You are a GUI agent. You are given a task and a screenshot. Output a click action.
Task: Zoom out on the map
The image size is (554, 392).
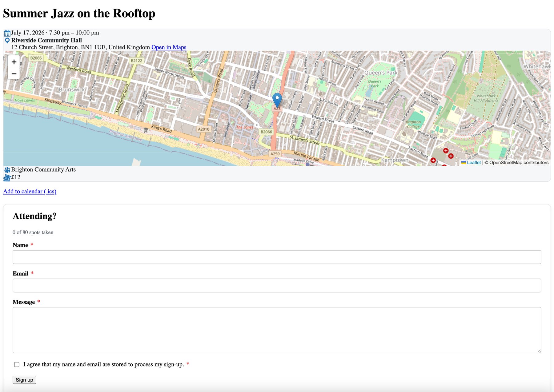14,74
